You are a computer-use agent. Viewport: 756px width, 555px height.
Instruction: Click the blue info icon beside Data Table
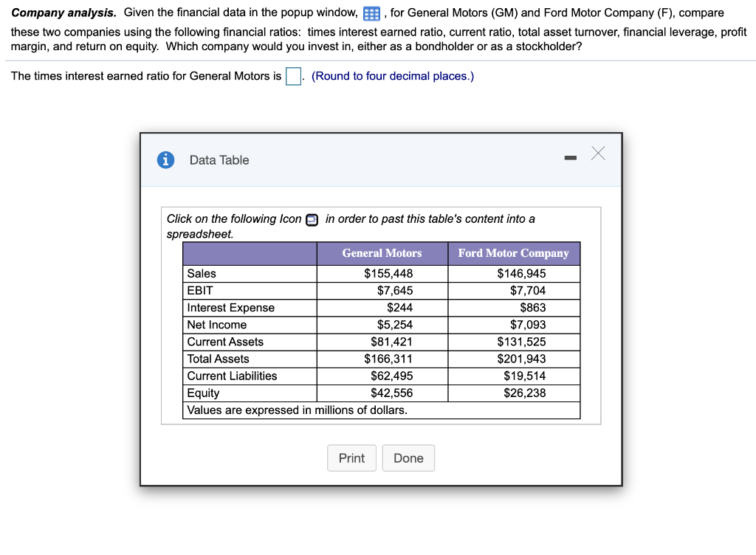165,159
